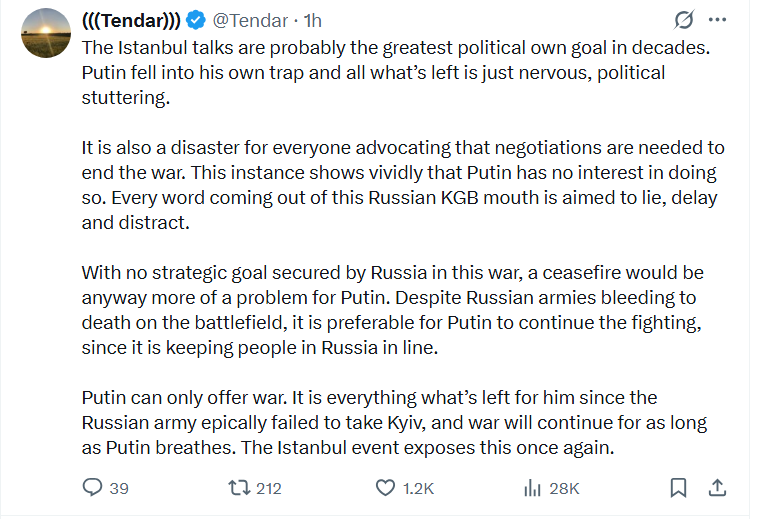Click the 39 replies count

(119, 489)
